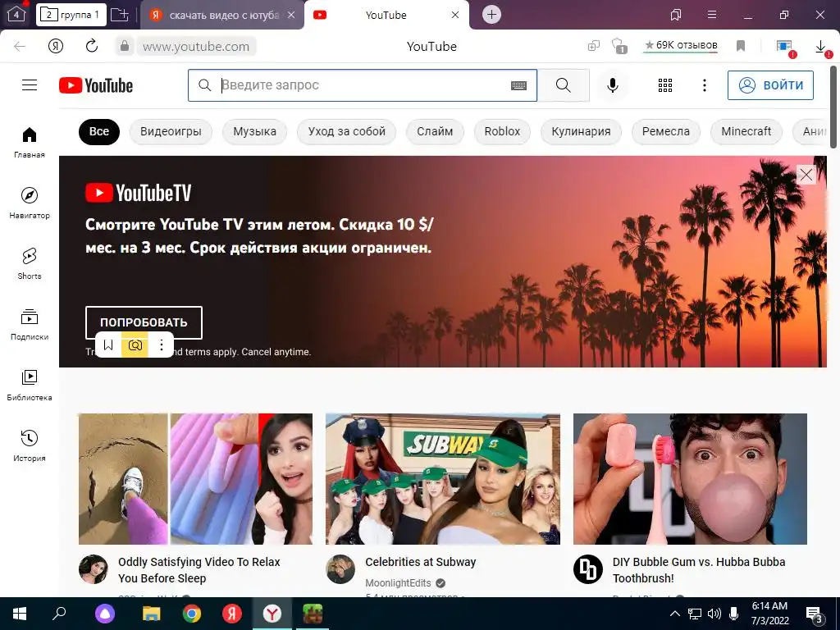
Task: Click image search icon in floating toolbar
Action: (x=135, y=345)
